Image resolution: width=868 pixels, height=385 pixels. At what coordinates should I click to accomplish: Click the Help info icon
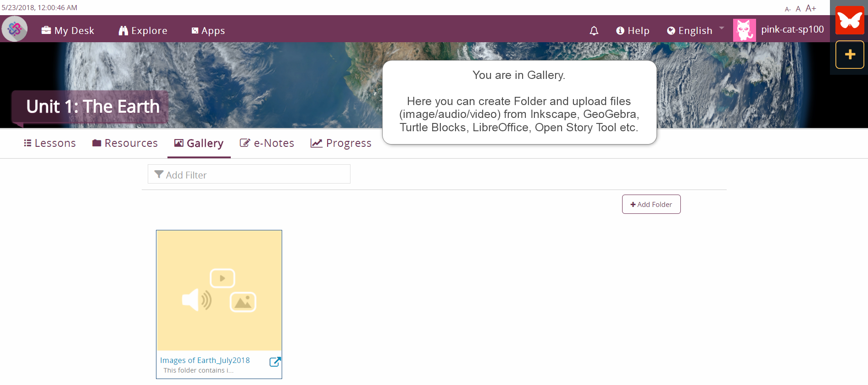620,31
